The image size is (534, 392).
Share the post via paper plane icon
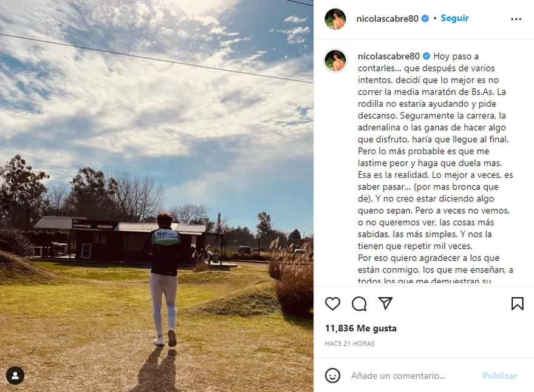point(386,303)
